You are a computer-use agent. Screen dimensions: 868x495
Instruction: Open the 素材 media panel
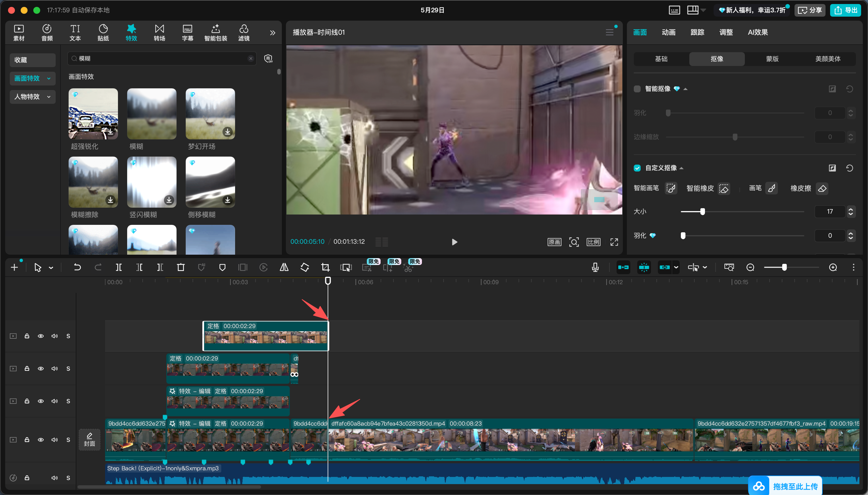[19, 33]
